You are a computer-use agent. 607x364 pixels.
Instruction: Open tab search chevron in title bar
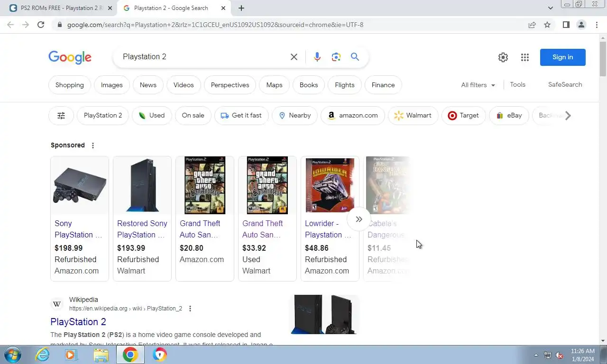tap(550, 8)
